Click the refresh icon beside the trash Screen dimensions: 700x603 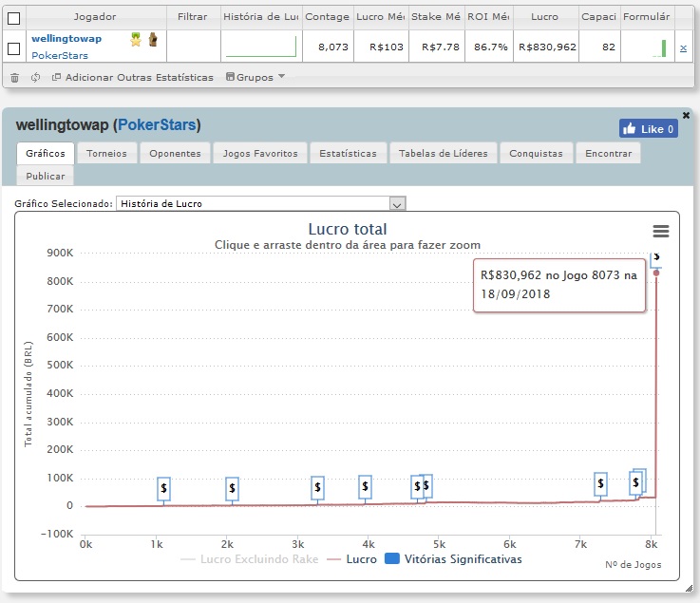coord(36,78)
